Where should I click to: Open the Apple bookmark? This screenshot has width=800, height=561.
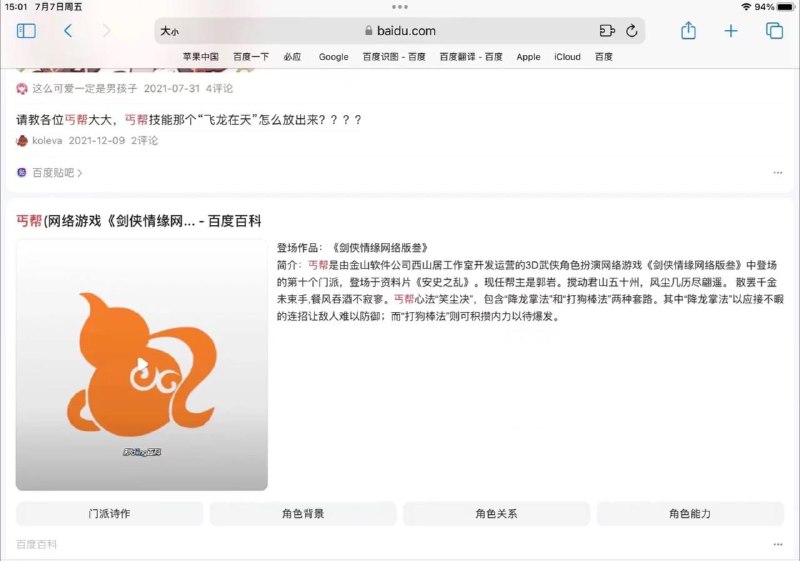(528, 57)
